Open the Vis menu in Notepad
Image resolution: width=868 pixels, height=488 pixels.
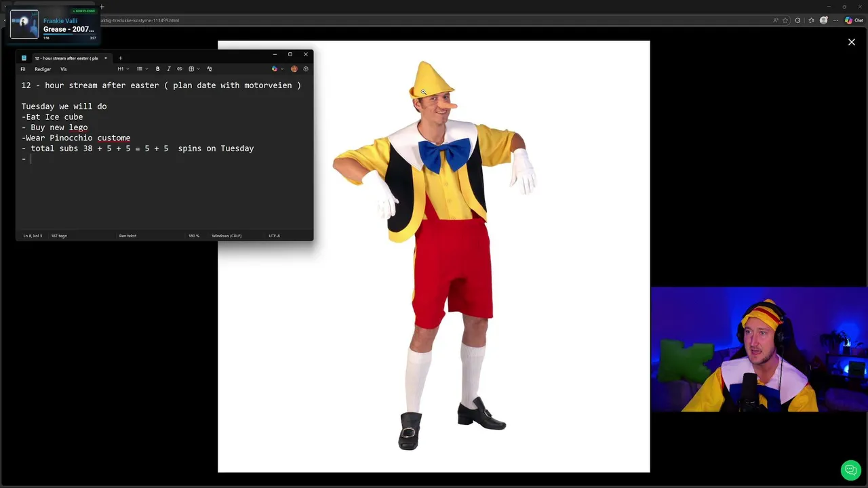click(64, 69)
